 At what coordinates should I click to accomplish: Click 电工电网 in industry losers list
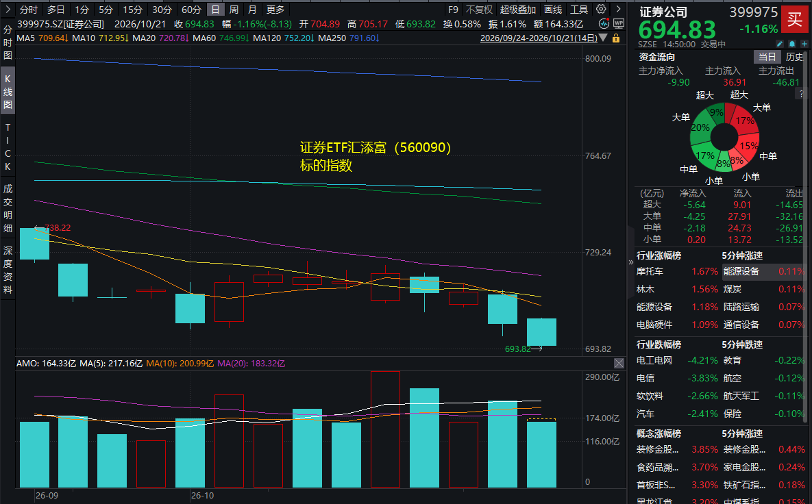coord(654,360)
